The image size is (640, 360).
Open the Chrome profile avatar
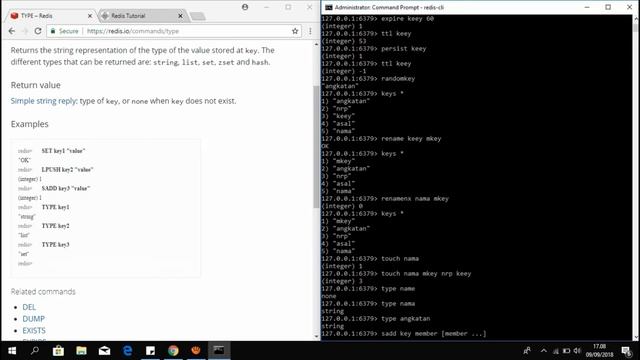click(x=245, y=7)
